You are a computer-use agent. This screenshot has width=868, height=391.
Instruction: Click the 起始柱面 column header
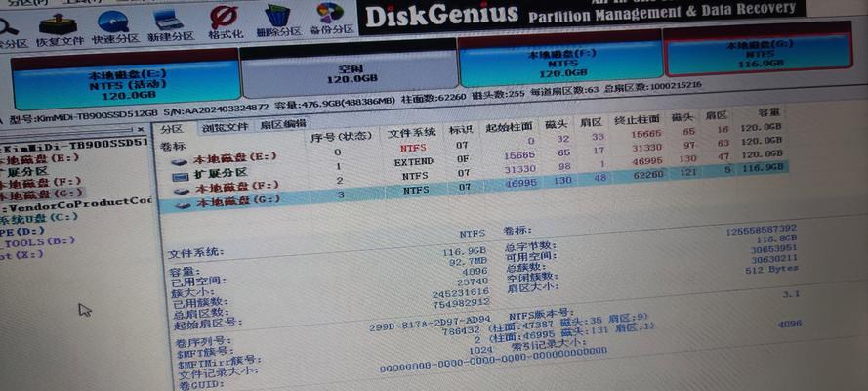pos(510,127)
